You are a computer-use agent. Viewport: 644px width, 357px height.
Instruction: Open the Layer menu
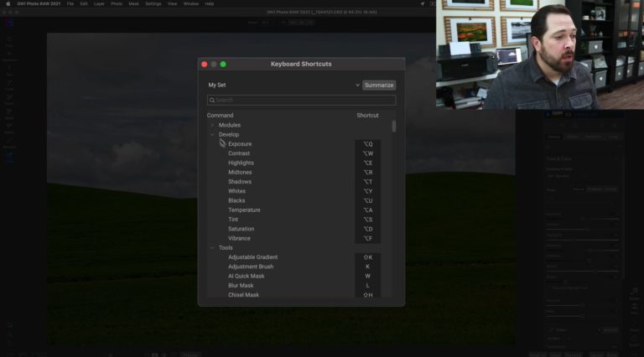click(99, 3)
